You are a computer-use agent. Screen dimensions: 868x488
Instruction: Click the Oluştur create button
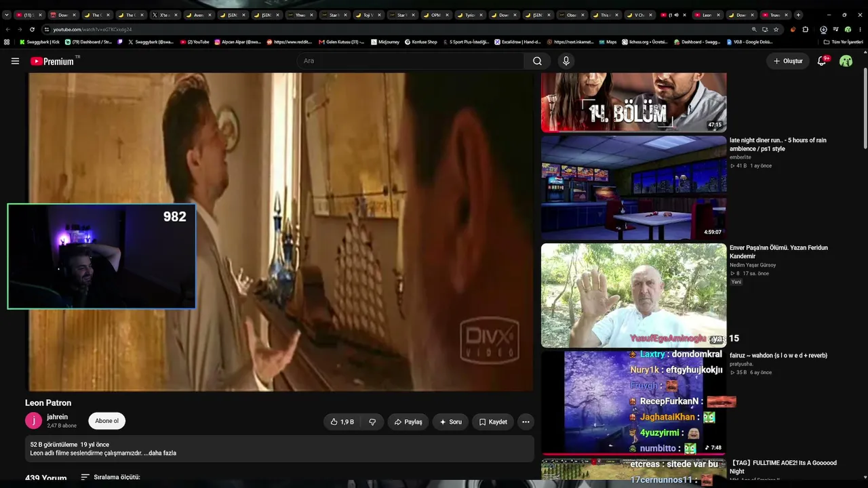(x=788, y=61)
